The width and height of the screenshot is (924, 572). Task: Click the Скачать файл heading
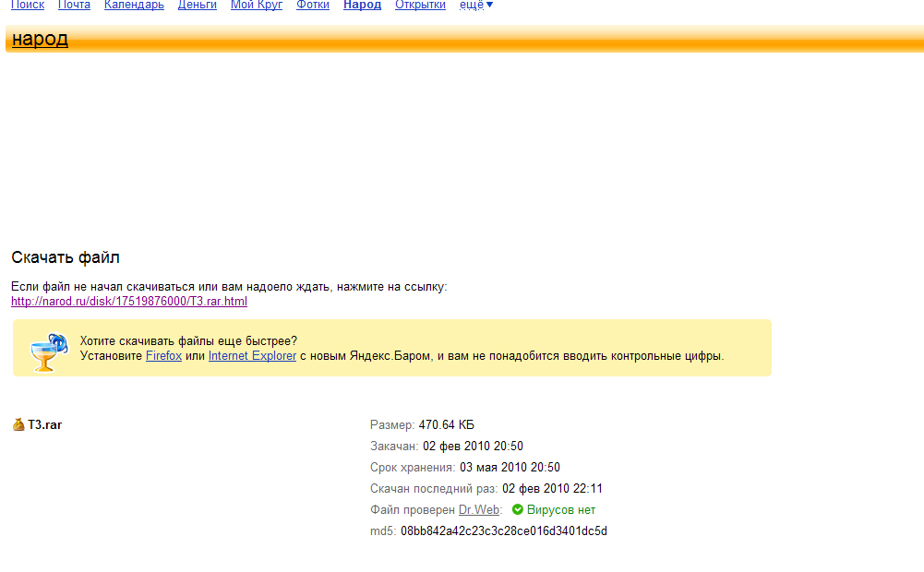66,257
